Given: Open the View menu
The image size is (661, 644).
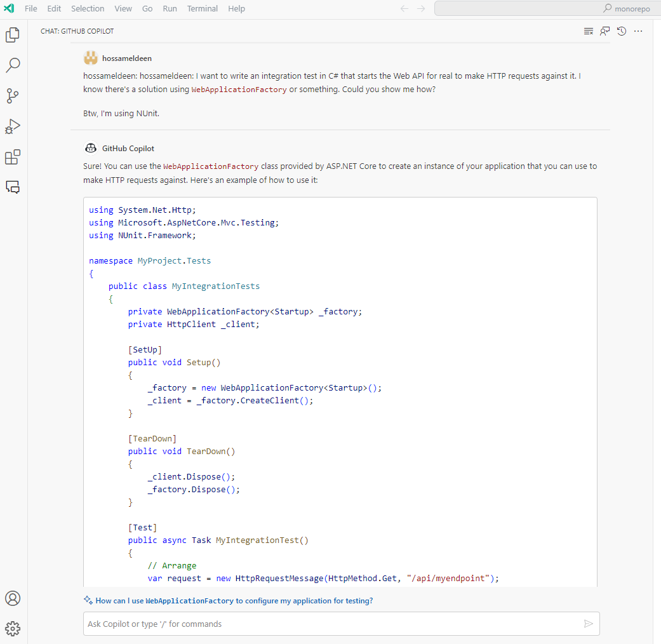Looking at the screenshot, I should pyautogui.click(x=123, y=8).
